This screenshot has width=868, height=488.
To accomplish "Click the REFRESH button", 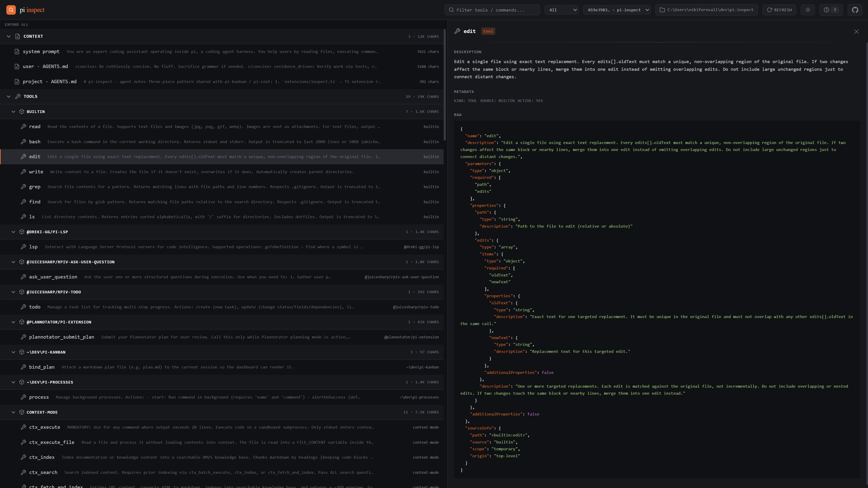I will (x=779, y=10).
